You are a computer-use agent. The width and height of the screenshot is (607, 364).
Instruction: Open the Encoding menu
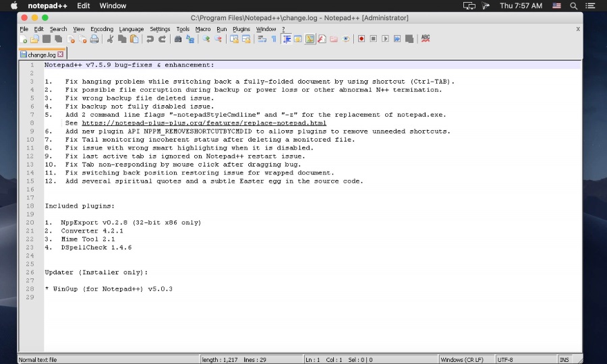pos(102,29)
